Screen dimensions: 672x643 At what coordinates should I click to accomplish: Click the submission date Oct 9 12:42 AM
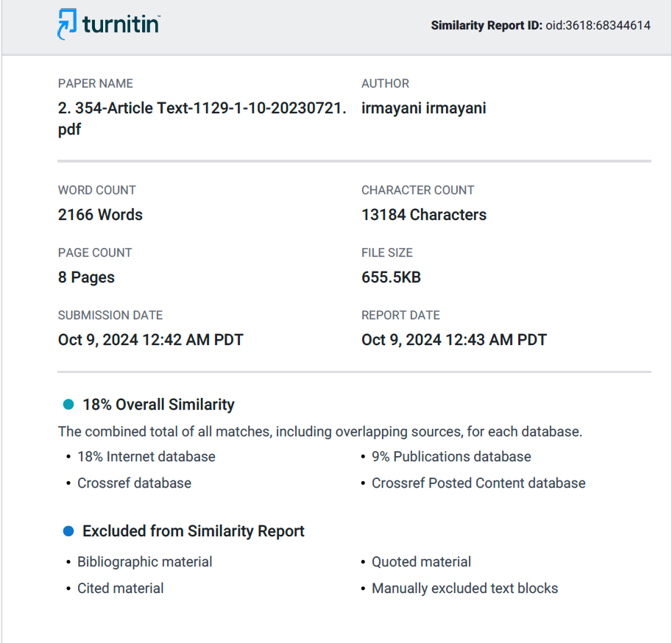click(x=150, y=340)
